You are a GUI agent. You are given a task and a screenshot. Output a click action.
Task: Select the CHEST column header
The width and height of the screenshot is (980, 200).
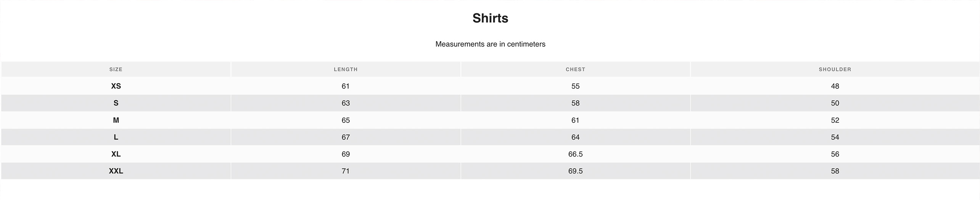point(575,69)
